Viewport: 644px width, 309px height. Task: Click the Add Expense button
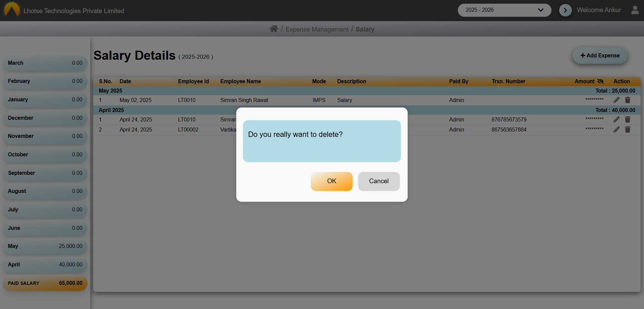click(x=600, y=55)
